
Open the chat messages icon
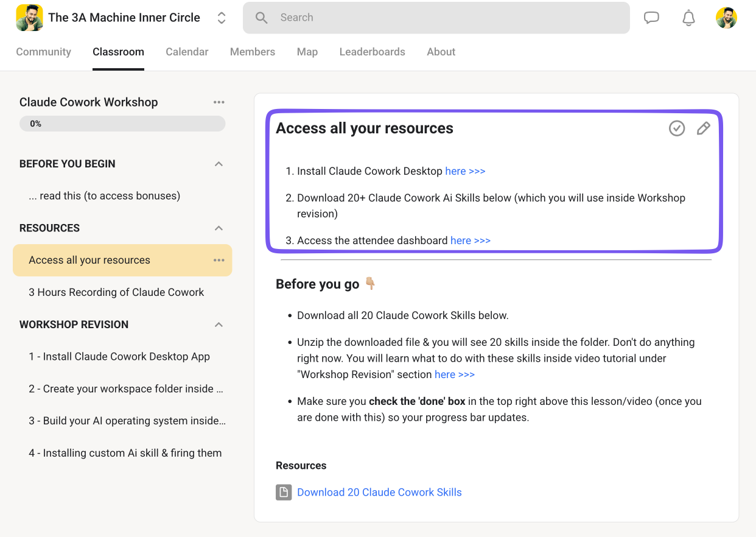(x=651, y=18)
